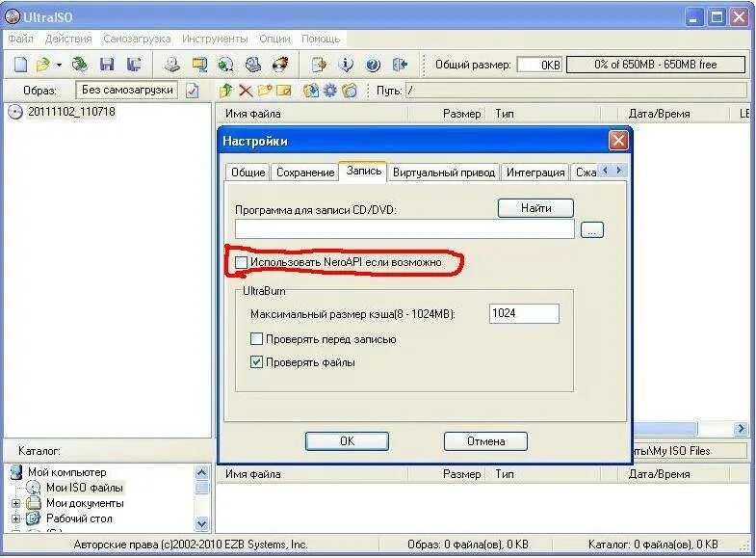Select the 20111102_110718 disc node
The width and height of the screenshot is (756, 558).
tap(71, 112)
